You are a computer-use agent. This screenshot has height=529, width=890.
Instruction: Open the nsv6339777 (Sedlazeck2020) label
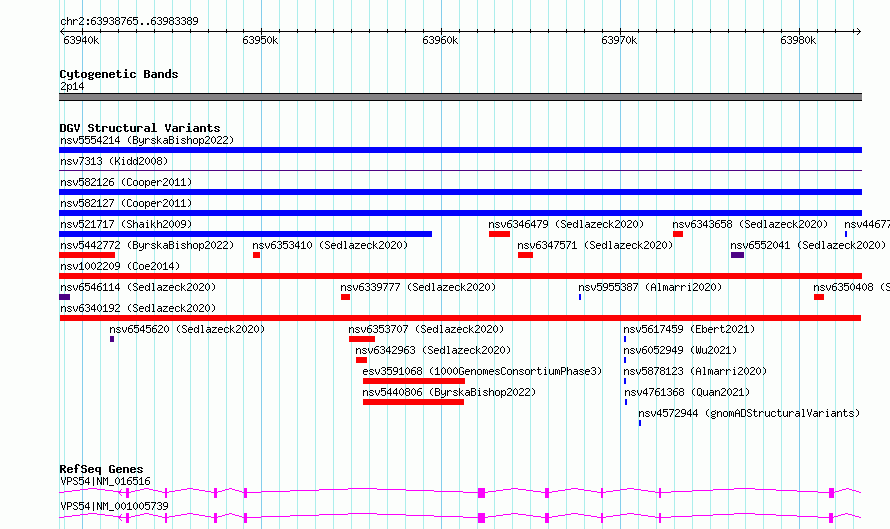tap(418, 287)
